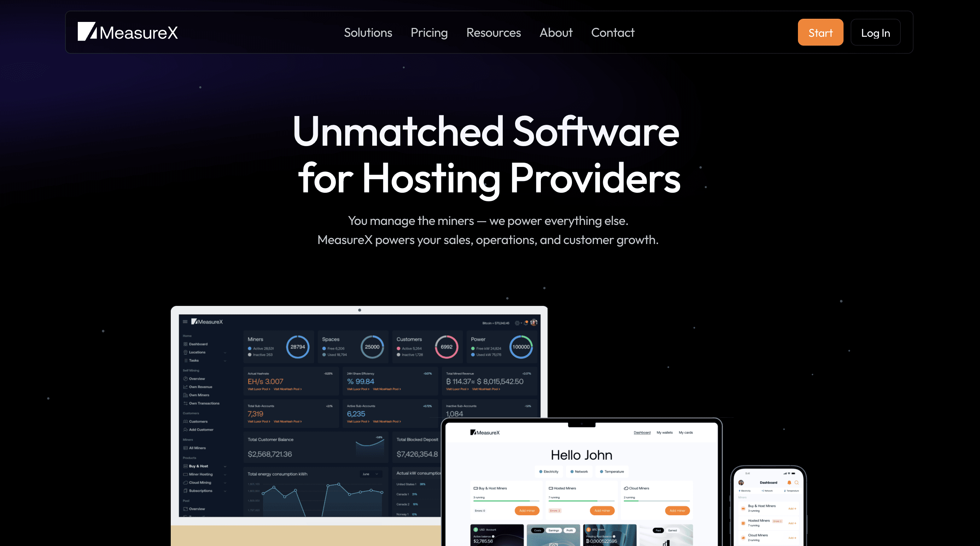Switch the wallet card to Earned view

[673, 530]
